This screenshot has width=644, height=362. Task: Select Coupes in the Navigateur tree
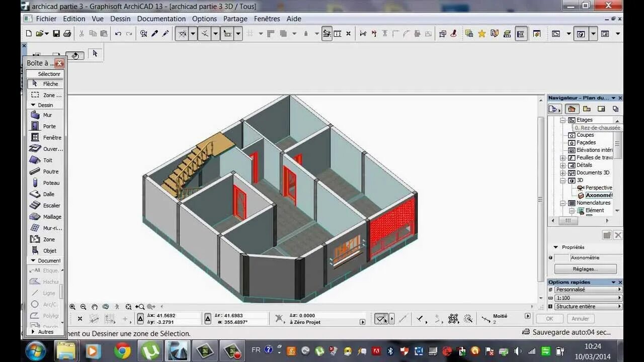pos(585,135)
